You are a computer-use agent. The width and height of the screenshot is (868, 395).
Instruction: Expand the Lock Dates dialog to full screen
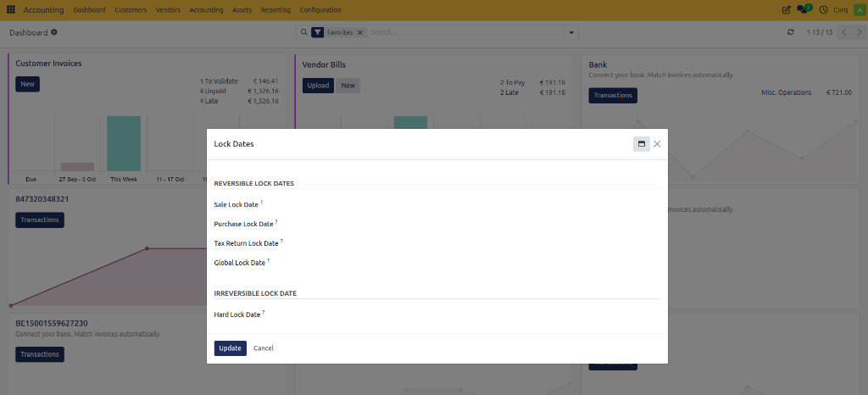[642, 144]
